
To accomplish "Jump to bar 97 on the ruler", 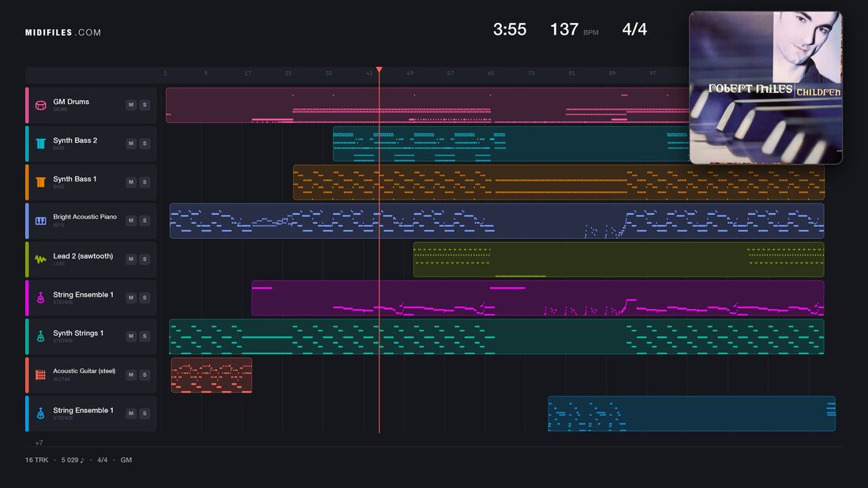I will point(653,73).
